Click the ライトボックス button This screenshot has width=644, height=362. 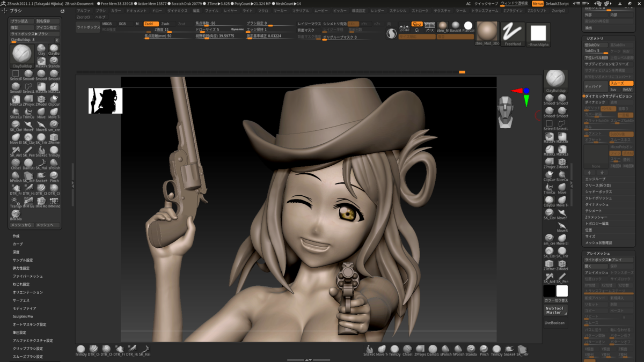[88, 27]
